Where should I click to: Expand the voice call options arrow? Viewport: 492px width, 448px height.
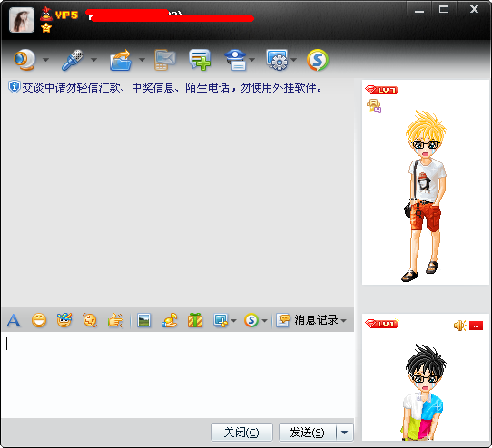point(93,60)
